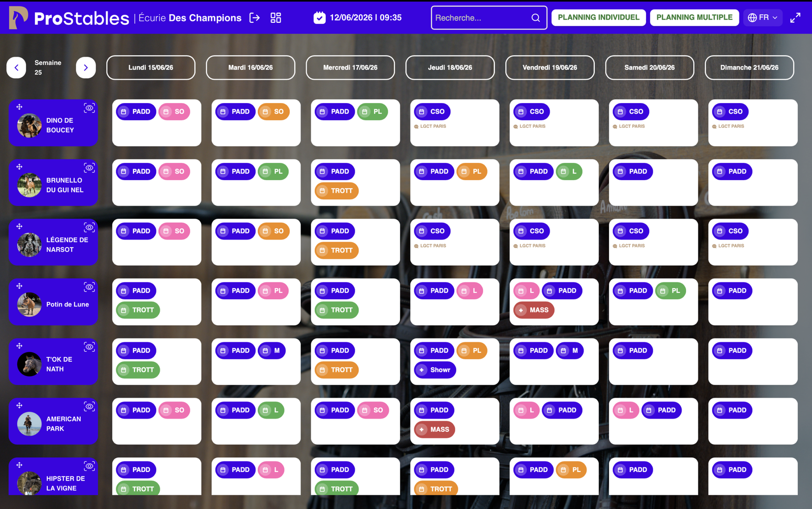812x509 pixels.
Task: Click the orange TROTT tag for BRUNELLO DU GUI NEL Wednesday
Action: [x=337, y=191]
